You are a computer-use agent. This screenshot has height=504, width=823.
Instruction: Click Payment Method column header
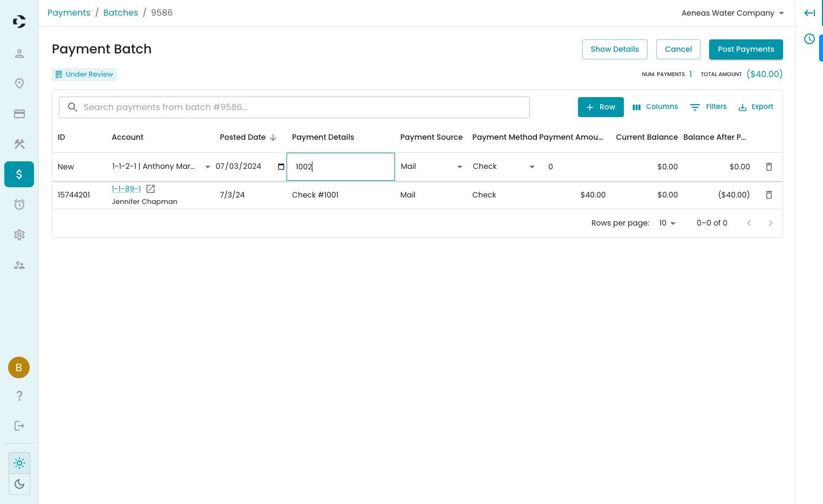coord(505,137)
